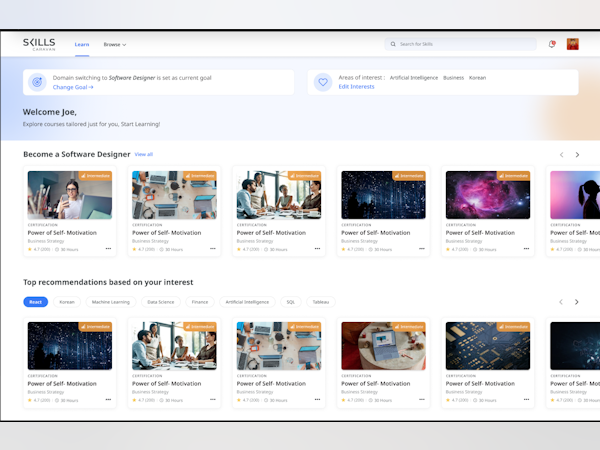Open the silhouette woman course thumbnail
This screenshot has height=450, width=600.
coord(575,195)
